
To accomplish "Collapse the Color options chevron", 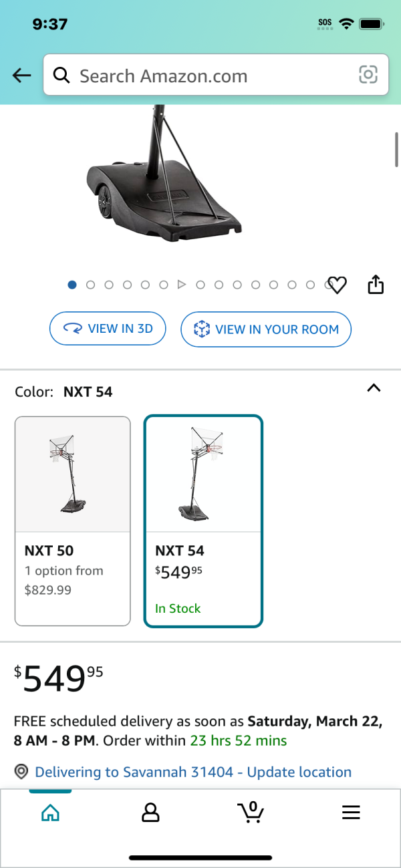I will 374,388.
